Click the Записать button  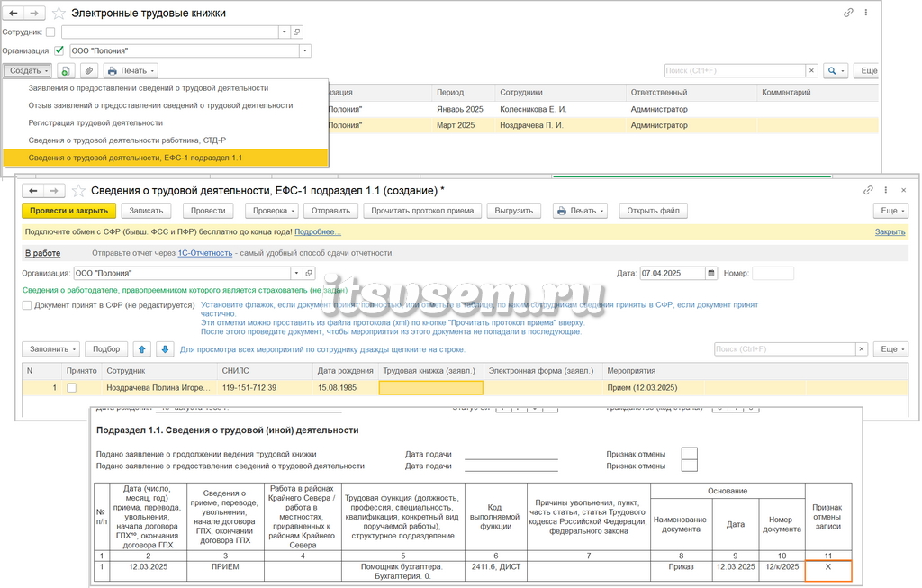tap(146, 211)
